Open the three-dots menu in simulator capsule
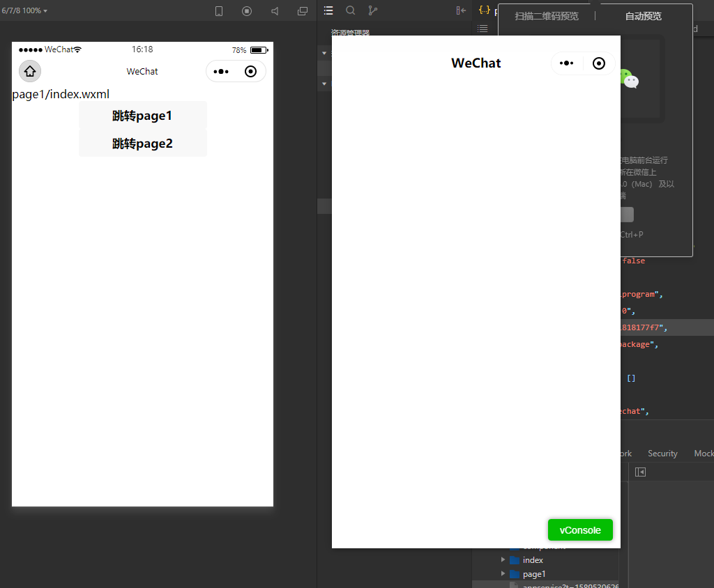Screen dimensions: 714x588 (x=221, y=72)
